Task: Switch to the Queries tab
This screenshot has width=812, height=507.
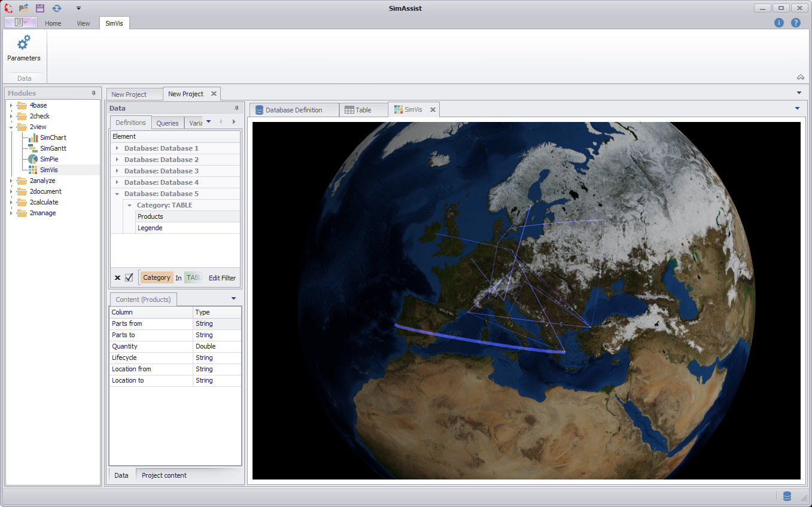Action: click(168, 122)
